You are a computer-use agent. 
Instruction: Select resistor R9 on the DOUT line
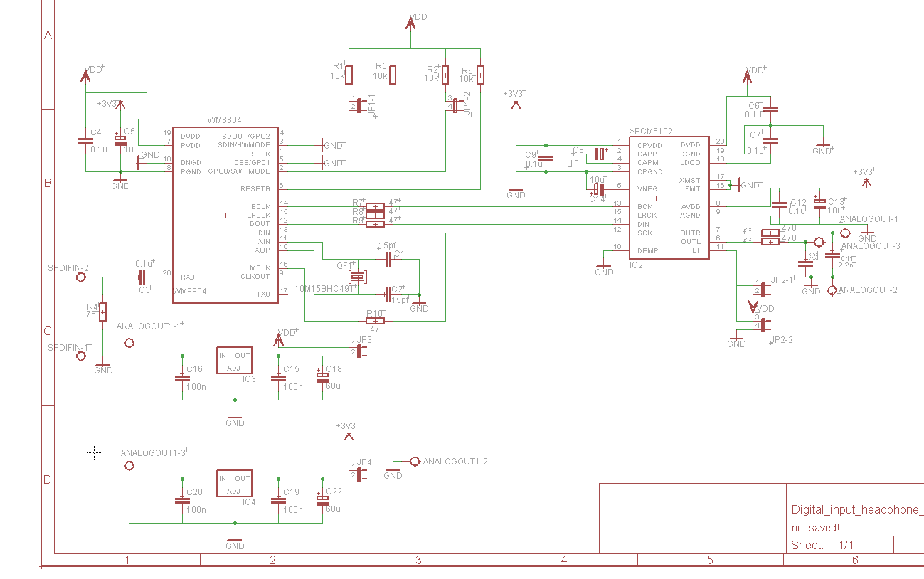(375, 224)
